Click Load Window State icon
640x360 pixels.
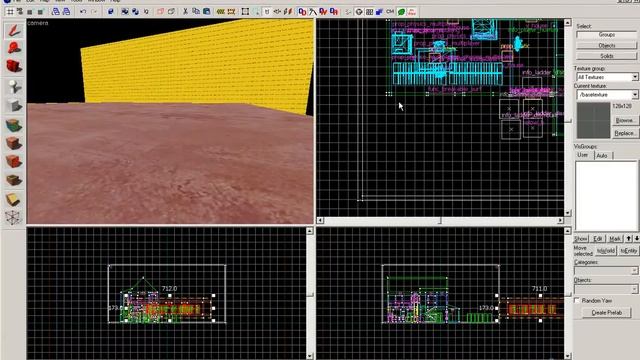point(56,12)
